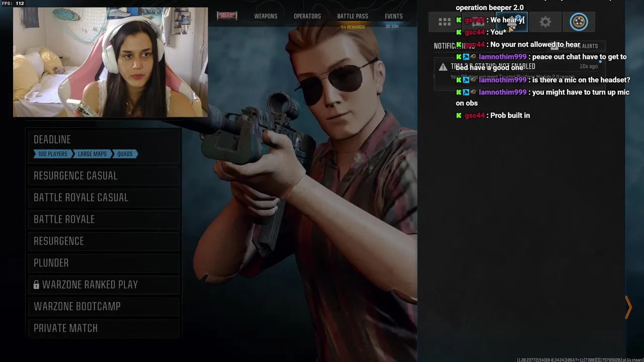Click username Iamnothim999 on 'peace out chat'
The width and height of the screenshot is (644, 362).
[x=502, y=57]
